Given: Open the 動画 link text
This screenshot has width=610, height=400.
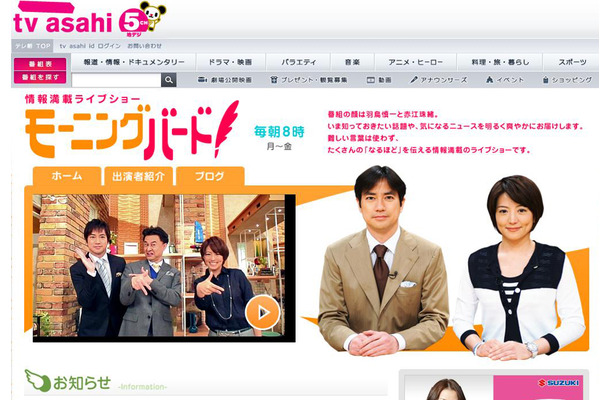Looking at the screenshot, I should click(x=385, y=80).
